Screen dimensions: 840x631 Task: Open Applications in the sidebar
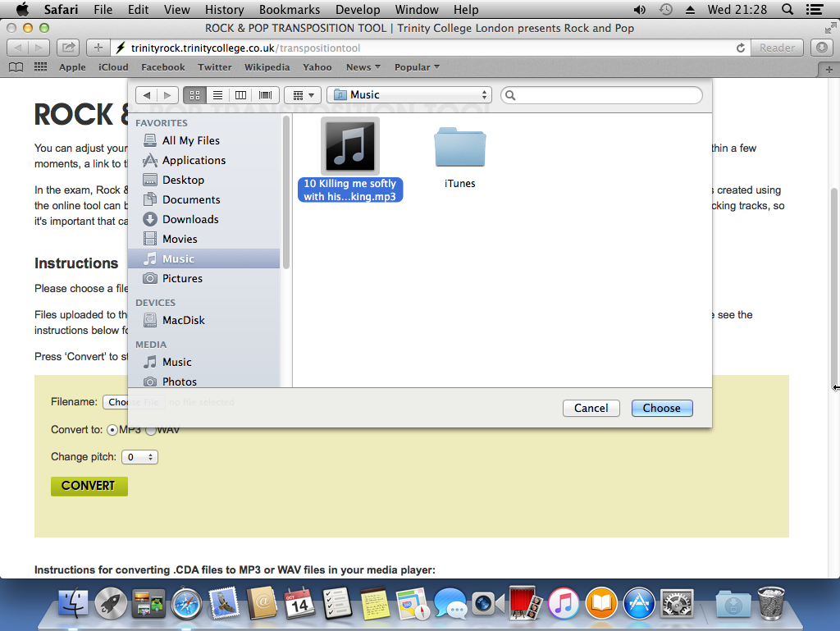click(203, 160)
